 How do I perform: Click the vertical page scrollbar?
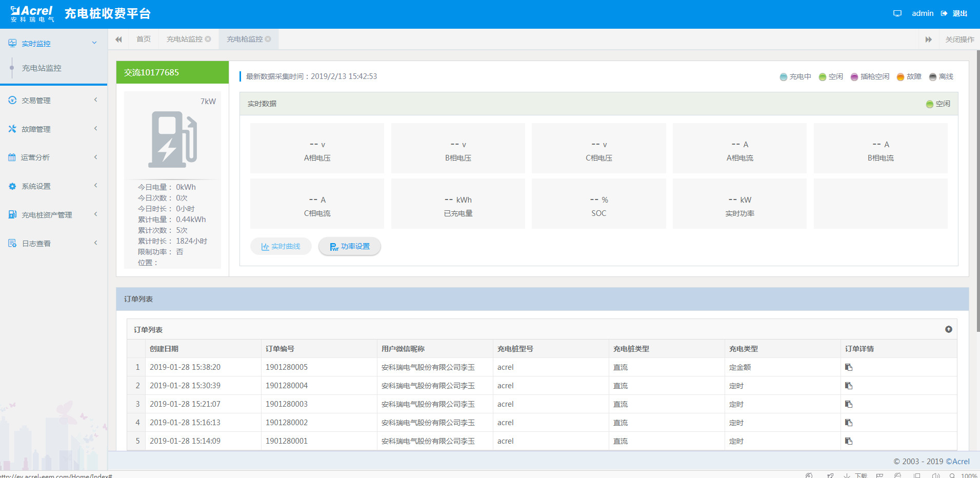click(x=977, y=191)
